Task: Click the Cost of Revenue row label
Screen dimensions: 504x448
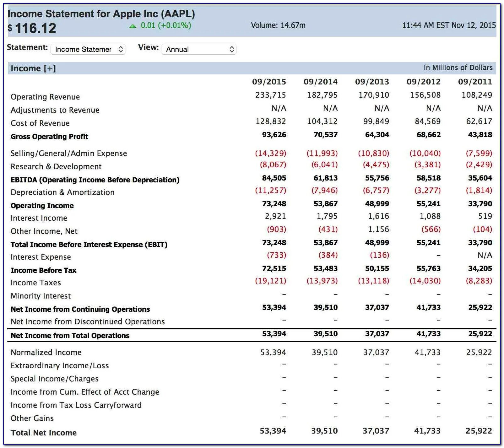Action: pyautogui.click(x=40, y=123)
